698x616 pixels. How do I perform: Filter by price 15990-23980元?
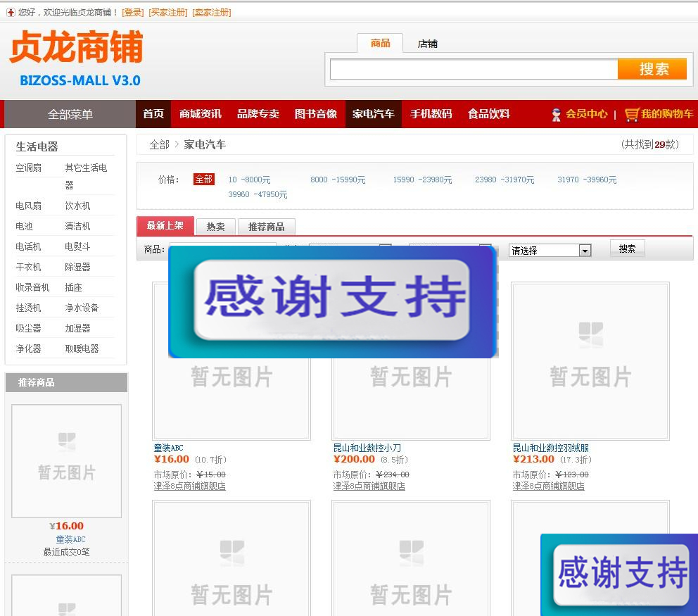[x=422, y=180]
